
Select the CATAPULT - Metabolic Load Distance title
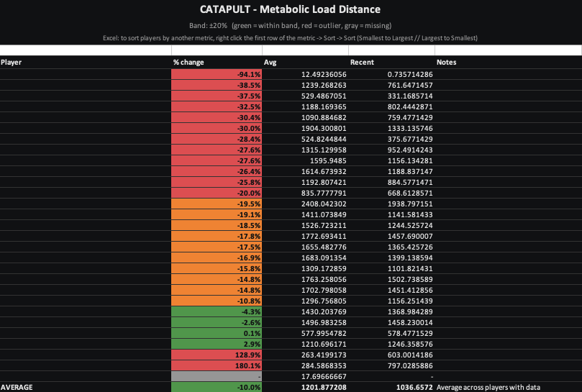[291, 9]
